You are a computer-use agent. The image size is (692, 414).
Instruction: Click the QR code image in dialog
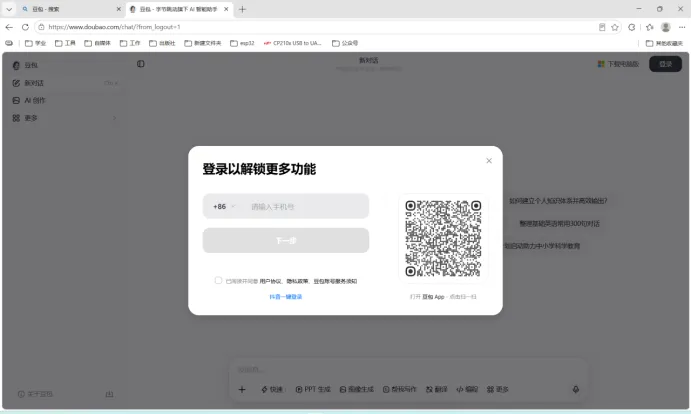click(443, 238)
